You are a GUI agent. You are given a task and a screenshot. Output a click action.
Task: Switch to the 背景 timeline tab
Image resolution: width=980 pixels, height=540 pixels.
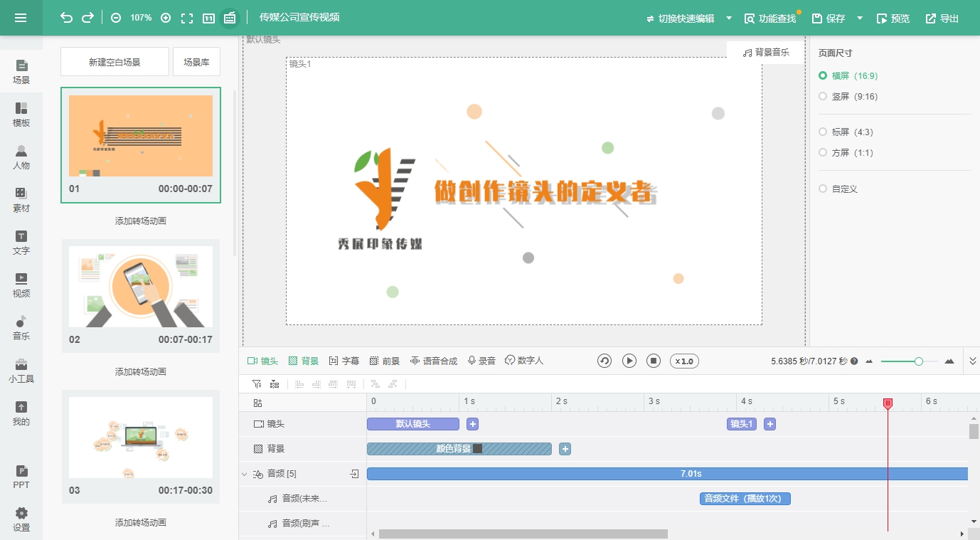pyautogui.click(x=304, y=361)
